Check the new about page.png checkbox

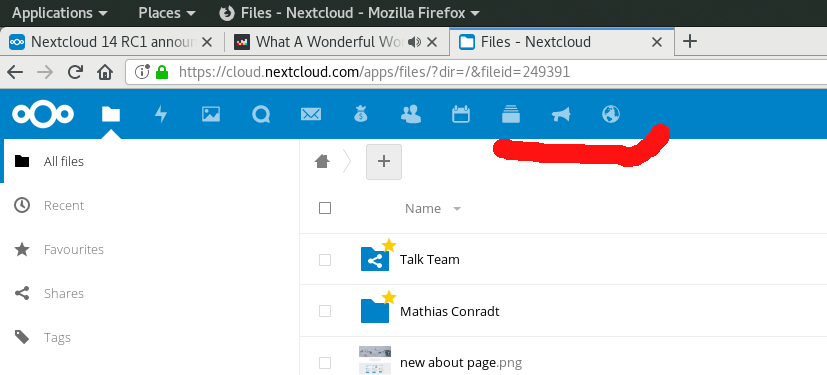click(325, 363)
